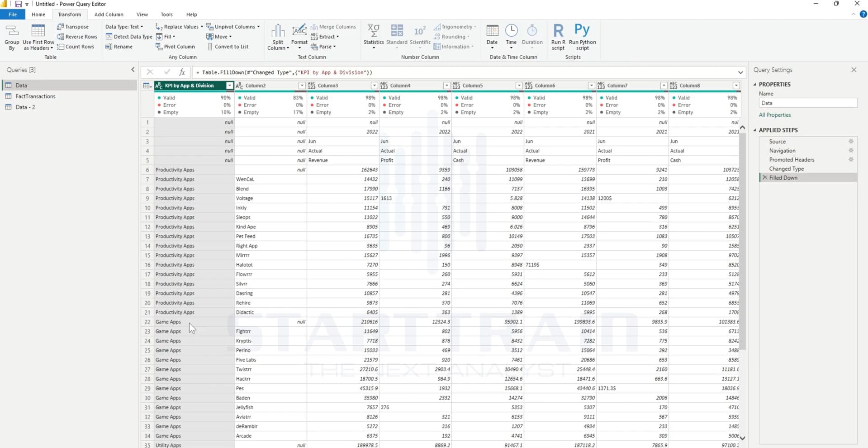Click the Transpose icon
Image resolution: width=868 pixels, height=448 pixels.
(x=60, y=27)
